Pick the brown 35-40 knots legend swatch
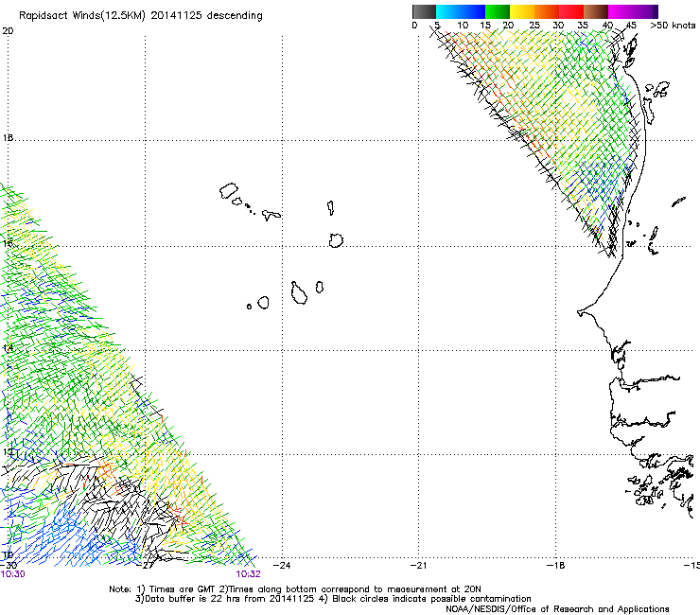Viewport: 700px width, 615px height. click(x=596, y=11)
